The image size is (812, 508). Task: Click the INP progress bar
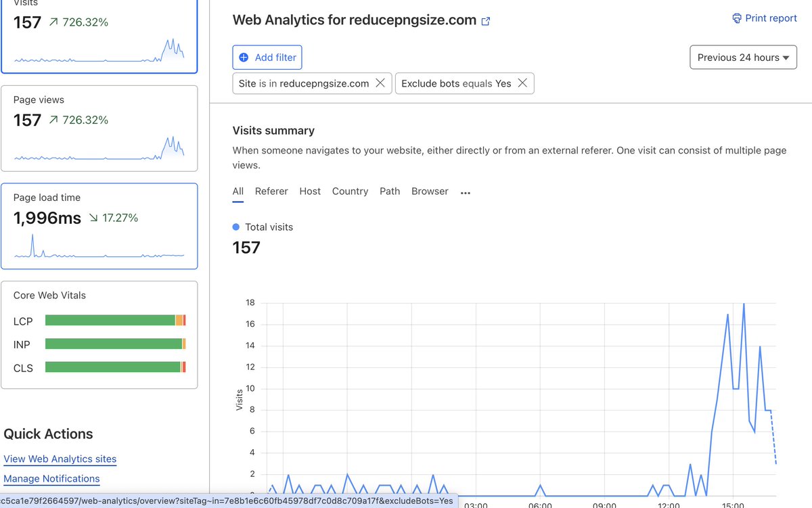point(115,344)
